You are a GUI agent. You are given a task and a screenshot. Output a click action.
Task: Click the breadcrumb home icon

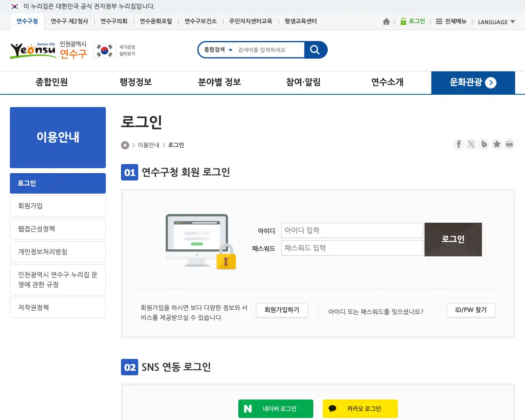click(x=125, y=145)
